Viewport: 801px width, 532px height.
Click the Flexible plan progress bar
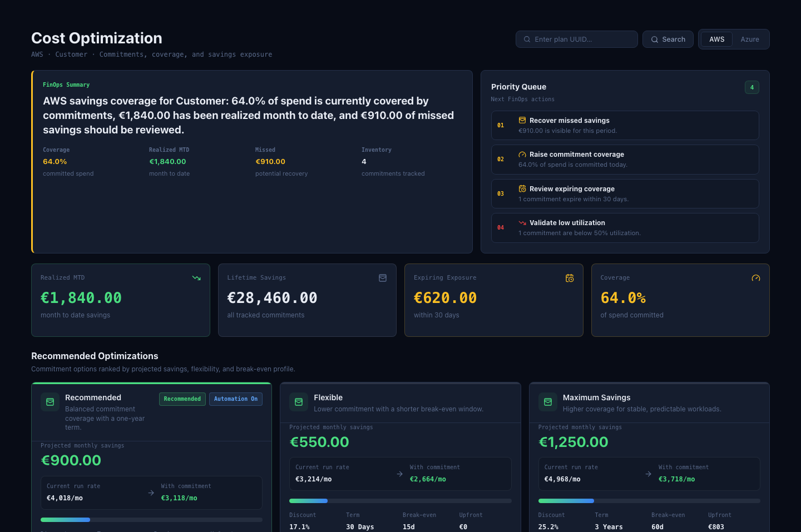point(400,501)
